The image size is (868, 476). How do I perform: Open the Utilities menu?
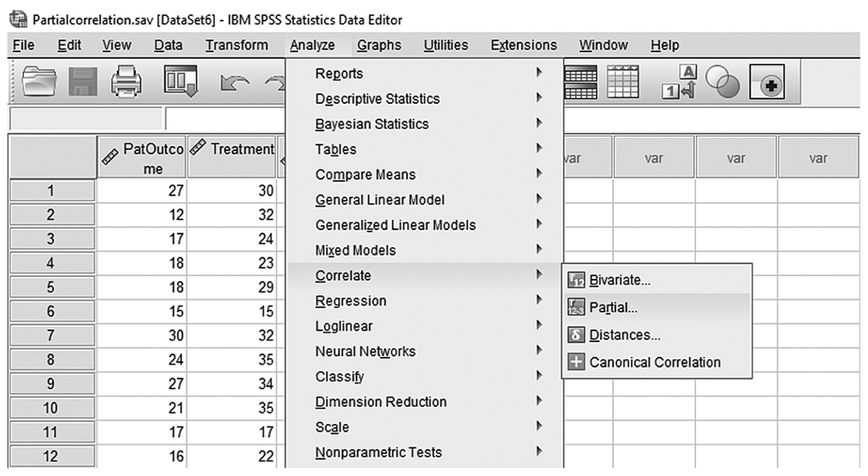point(446,45)
